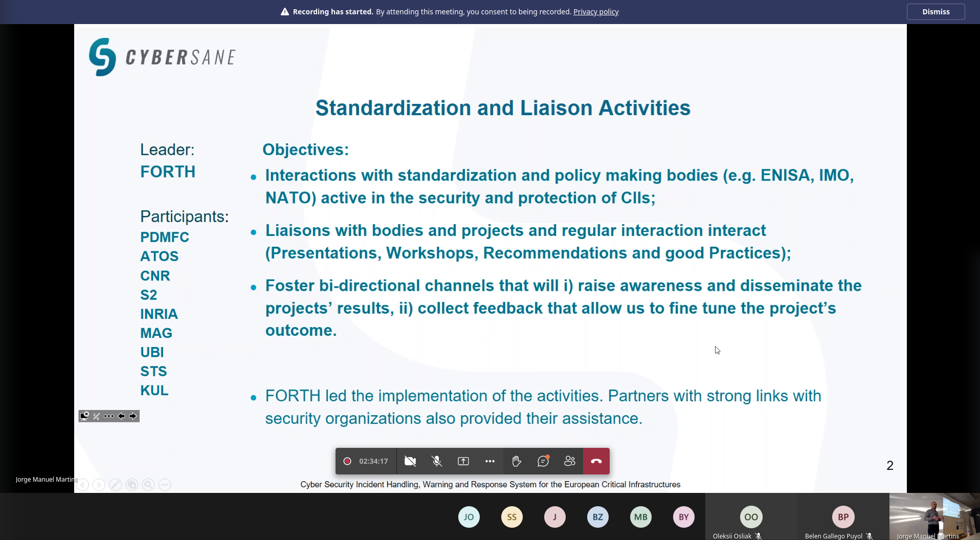Click the KUL participant entry
Image resolution: width=980 pixels, height=540 pixels.
point(154,391)
